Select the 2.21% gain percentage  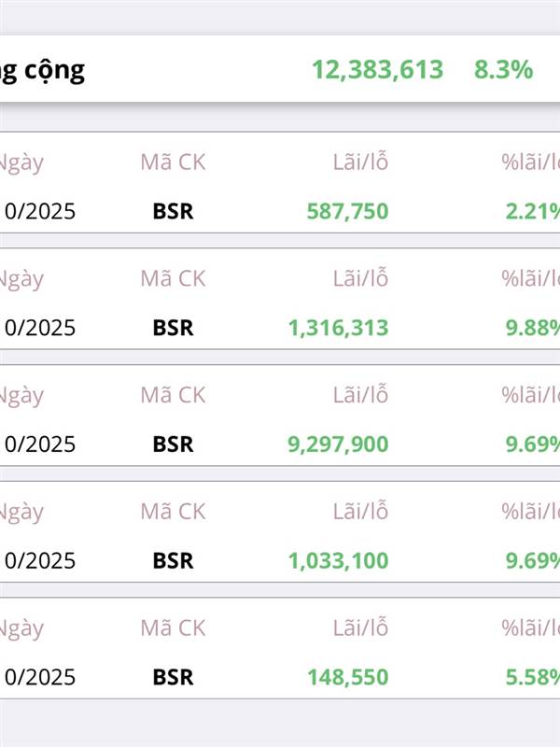[532, 211]
